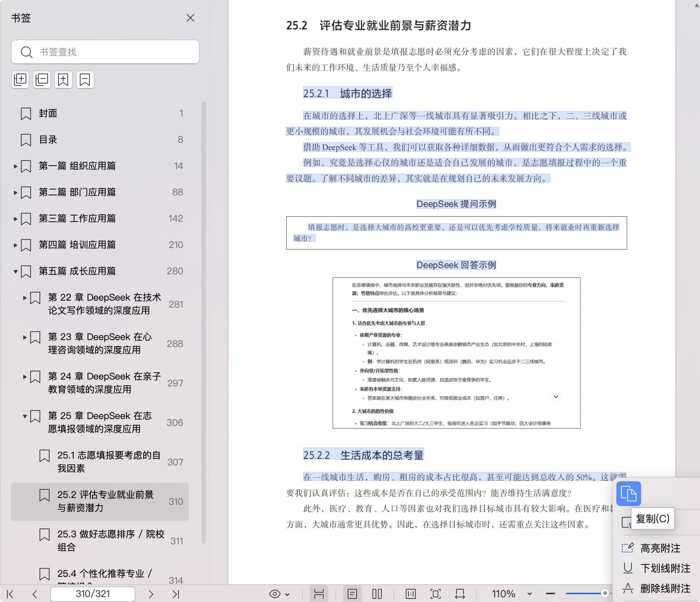Go to 第 24 章 亲子教育 bookmark

click(105, 383)
